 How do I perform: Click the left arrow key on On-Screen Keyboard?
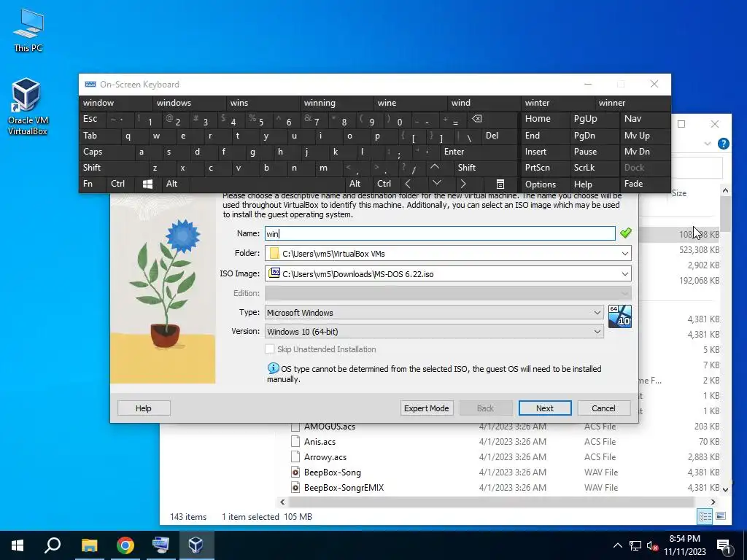click(408, 184)
